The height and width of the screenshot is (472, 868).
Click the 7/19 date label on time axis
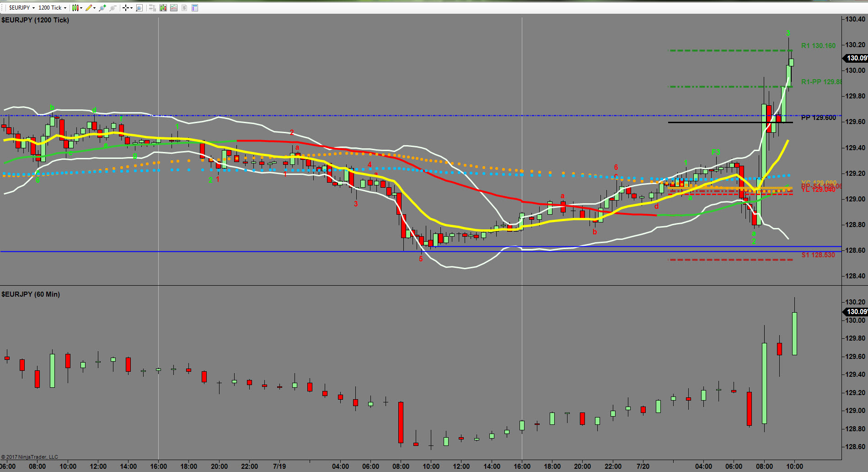coord(279,467)
